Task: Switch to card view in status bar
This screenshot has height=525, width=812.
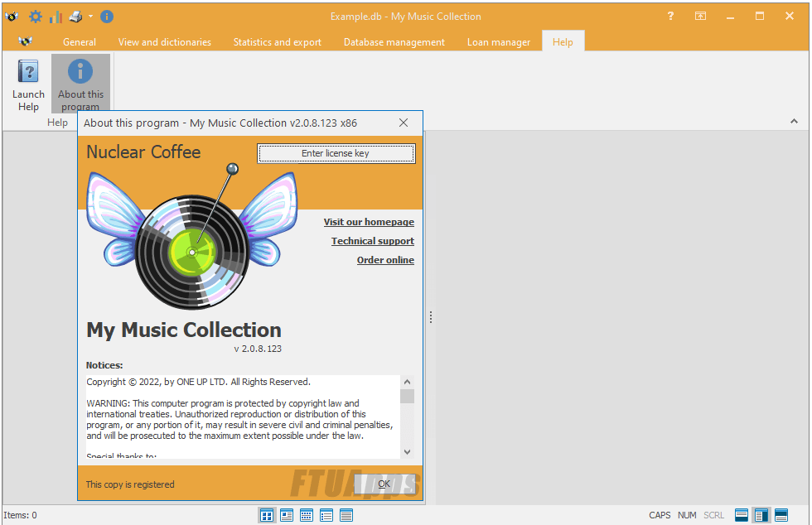Action: tap(287, 515)
